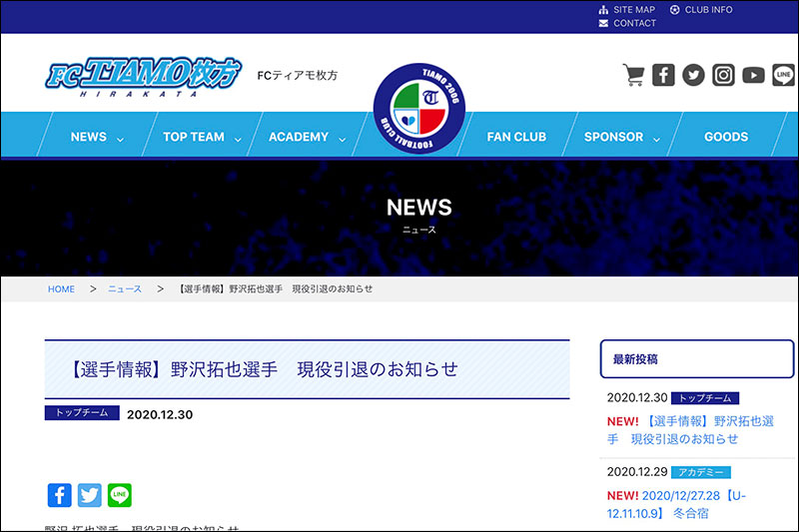
Task: Go to the FAN CLUB page
Action: pos(516,137)
